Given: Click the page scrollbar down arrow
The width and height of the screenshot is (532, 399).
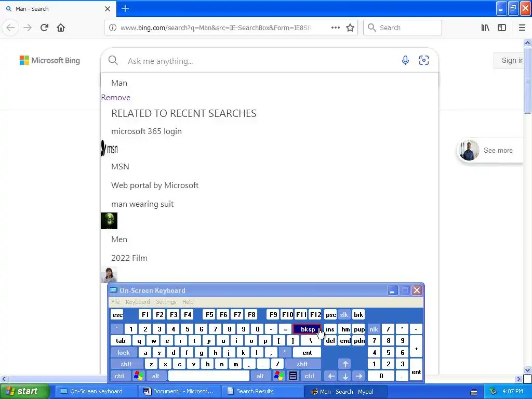Looking at the screenshot, I should [x=527, y=370].
